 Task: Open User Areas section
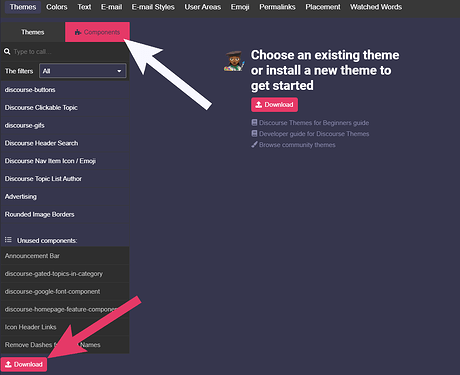(x=203, y=7)
